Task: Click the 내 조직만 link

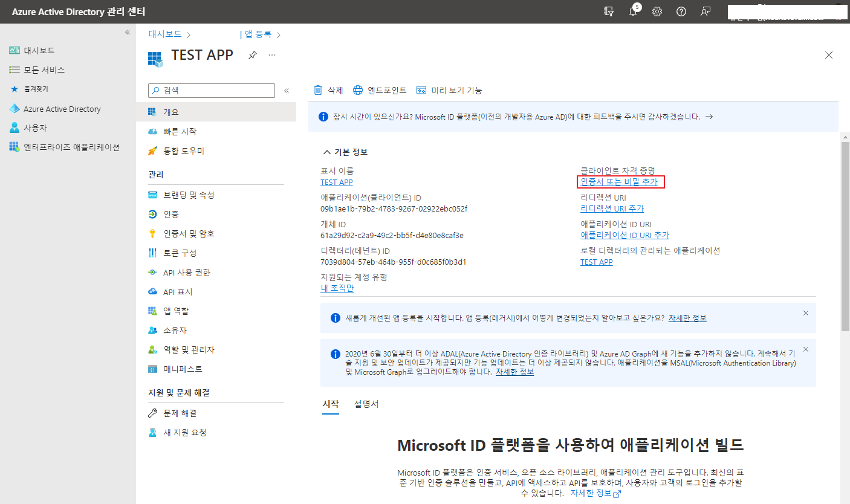Action: pyautogui.click(x=337, y=288)
